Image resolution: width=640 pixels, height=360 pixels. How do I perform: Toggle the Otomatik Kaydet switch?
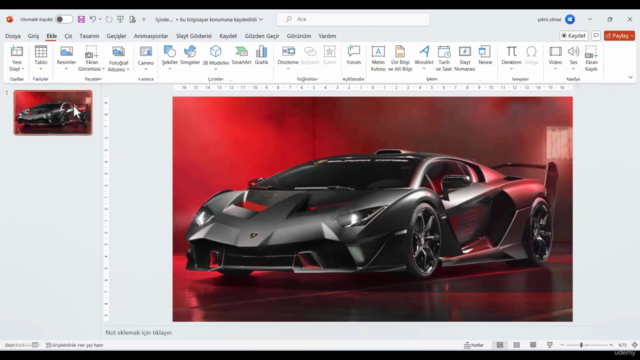coord(64,19)
